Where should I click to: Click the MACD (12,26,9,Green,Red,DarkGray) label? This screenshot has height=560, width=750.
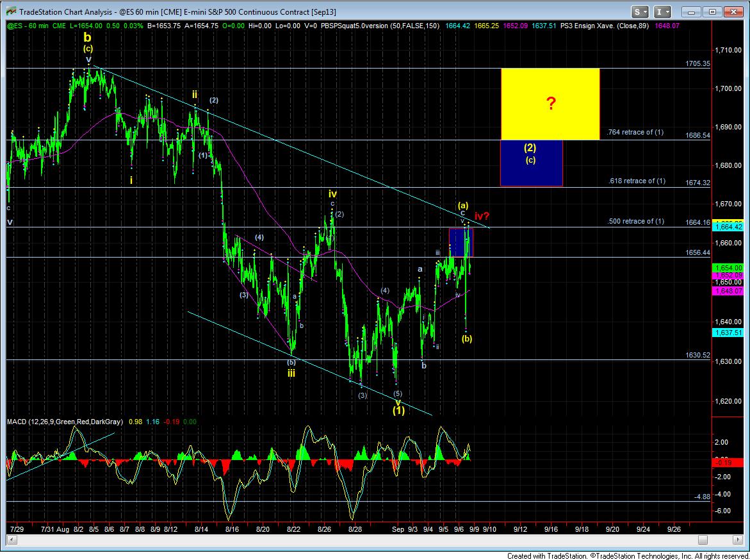tap(65, 422)
